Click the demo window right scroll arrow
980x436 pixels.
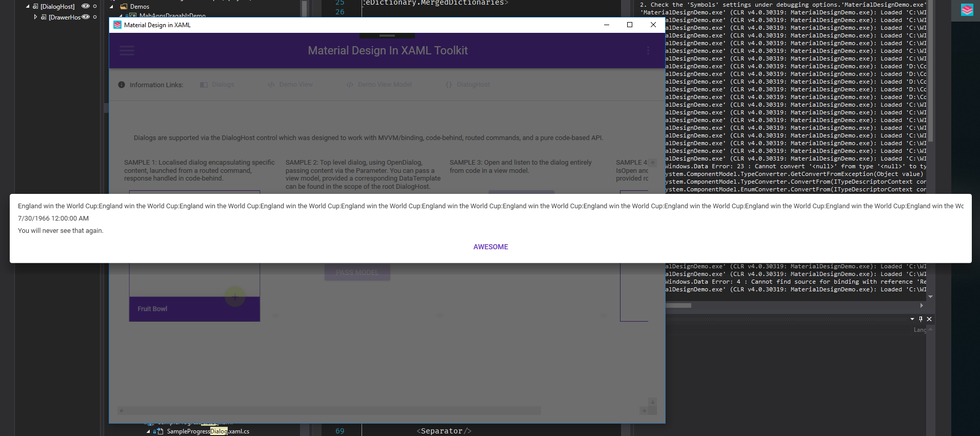click(644, 410)
